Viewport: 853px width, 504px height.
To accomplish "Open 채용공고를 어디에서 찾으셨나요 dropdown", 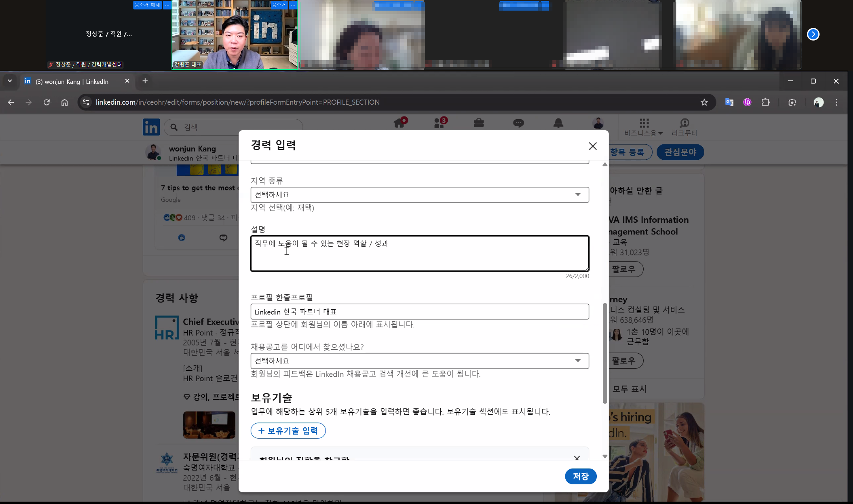I will tap(419, 361).
